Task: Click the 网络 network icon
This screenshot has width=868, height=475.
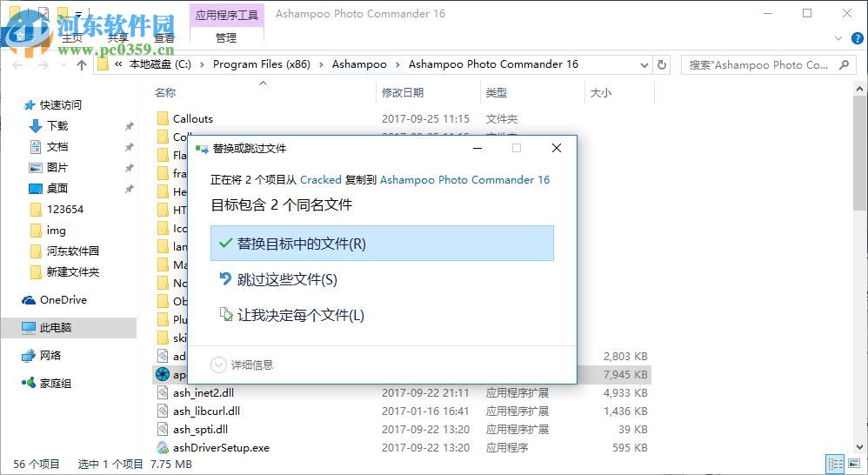Action: click(28, 356)
